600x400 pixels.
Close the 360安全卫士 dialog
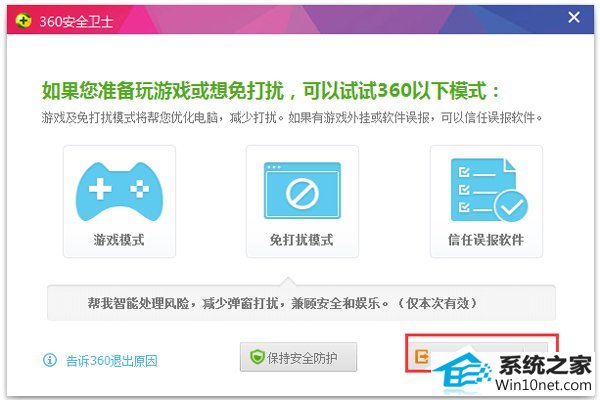point(574,17)
